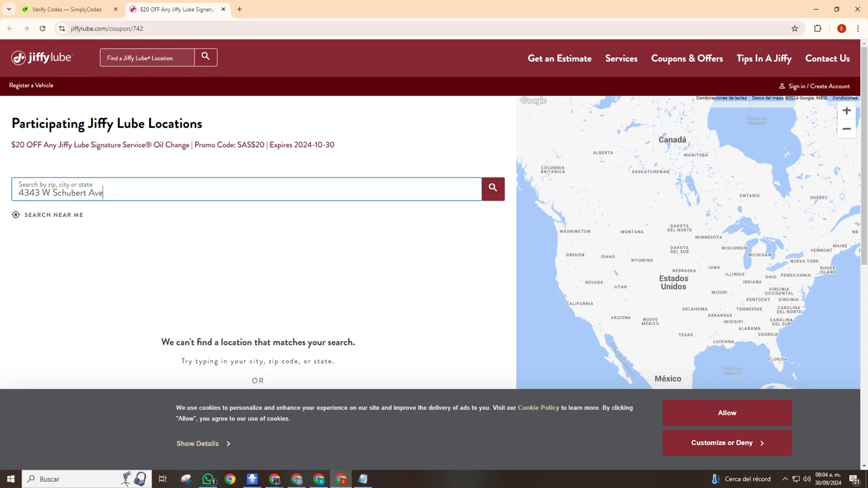The height and width of the screenshot is (488, 868).
Task: Click the header search magnifier icon
Action: [x=205, y=57]
